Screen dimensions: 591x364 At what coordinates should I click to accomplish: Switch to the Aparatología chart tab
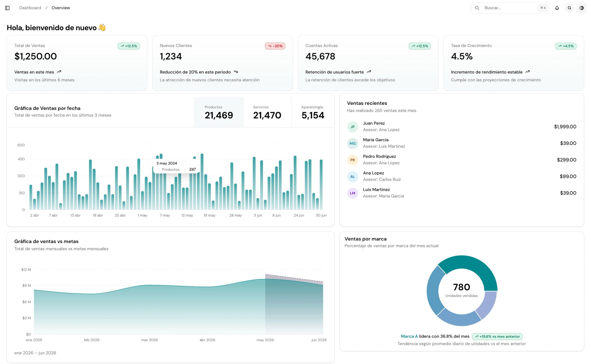pyautogui.click(x=313, y=112)
